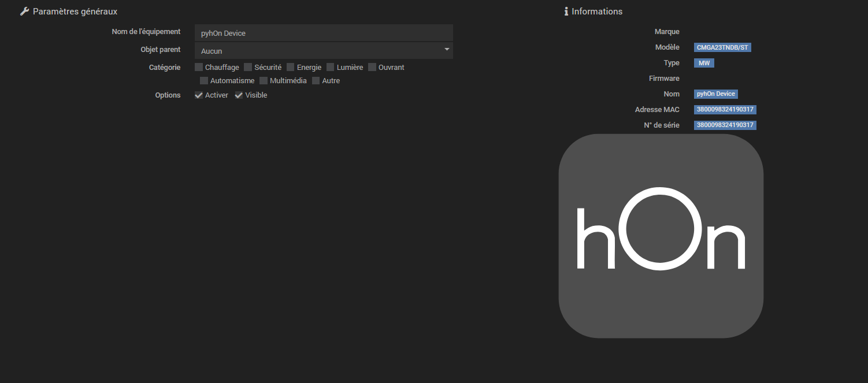Image resolution: width=868 pixels, height=383 pixels.
Task: Click the Objet parent label
Action: tap(161, 50)
